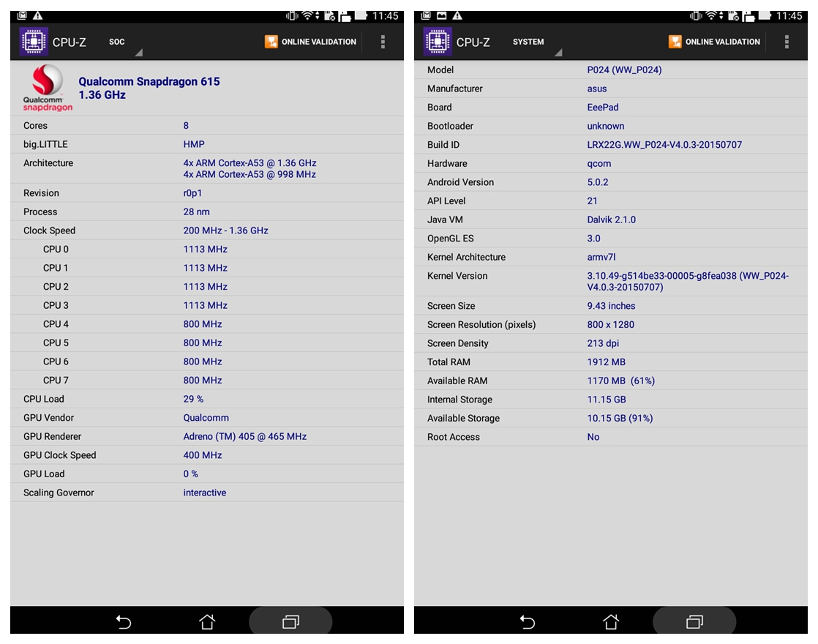The height and width of the screenshot is (644, 818).
Task: Select Clock Speed '200 MHz - 1.36 GHz'
Action: coord(225,231)
